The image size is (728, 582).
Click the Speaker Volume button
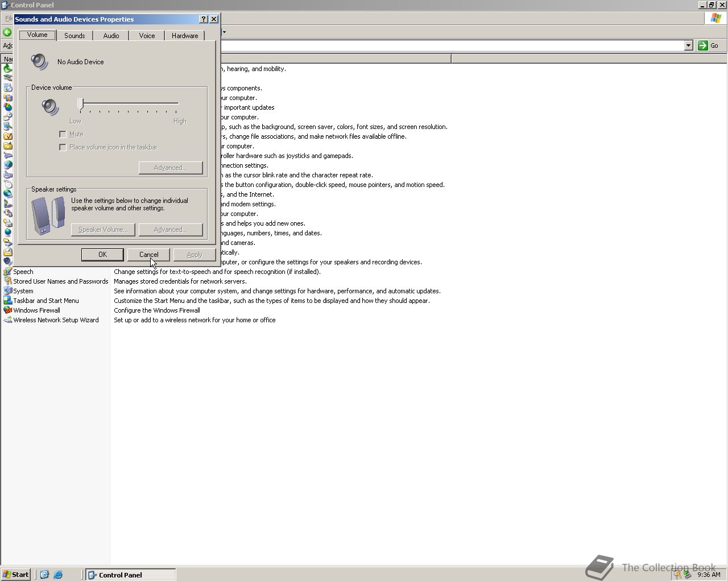pos(103,230)
